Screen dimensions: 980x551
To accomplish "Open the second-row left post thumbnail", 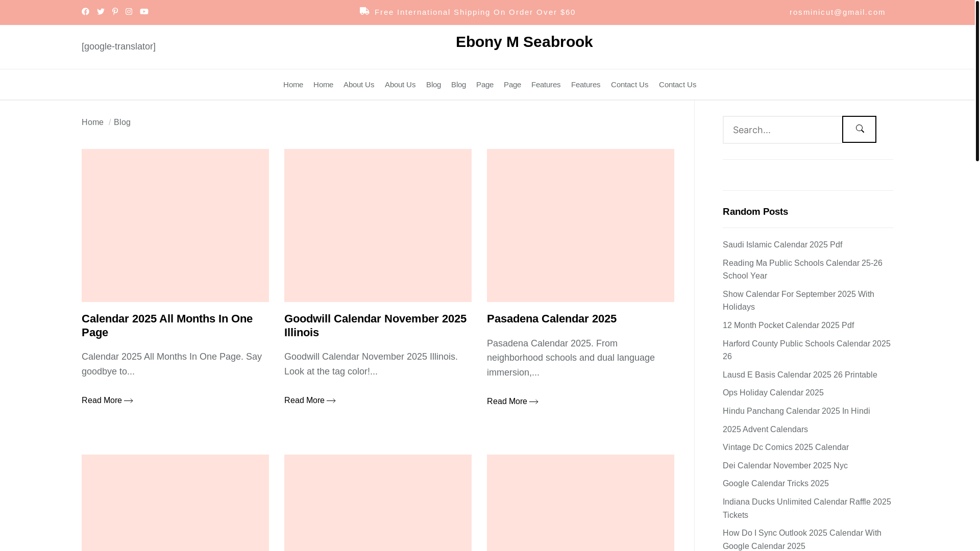I will point(175,503).
